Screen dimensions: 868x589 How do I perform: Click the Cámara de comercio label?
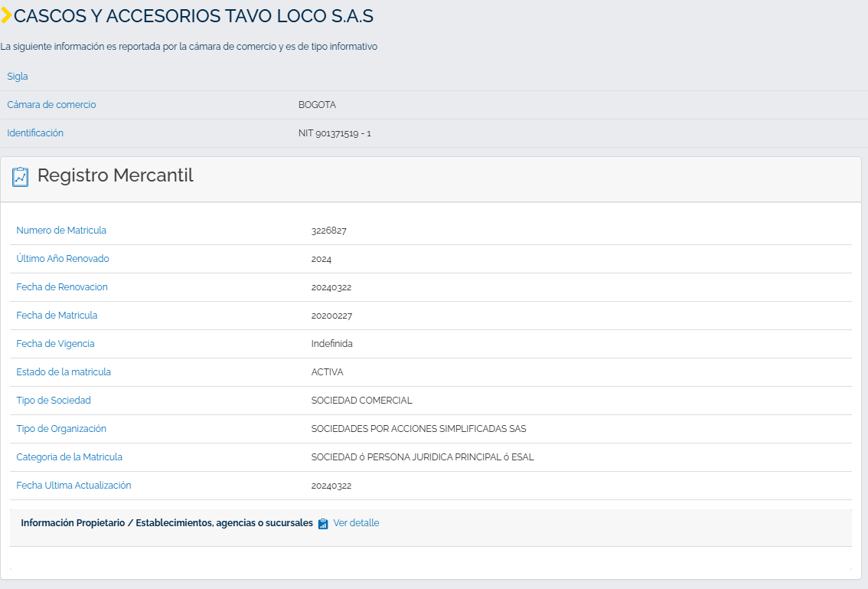(51, 105)
